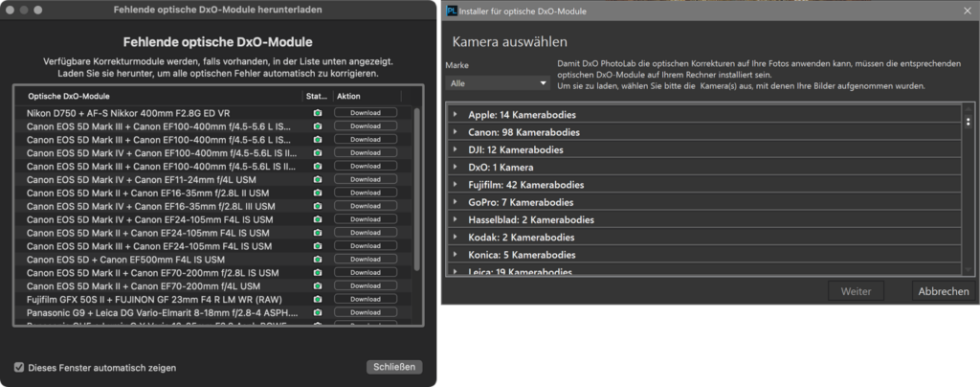Download the Panasonic G9 Leica DG module
The width and height of the screenshot is (980, 387).
coord(366,312)
